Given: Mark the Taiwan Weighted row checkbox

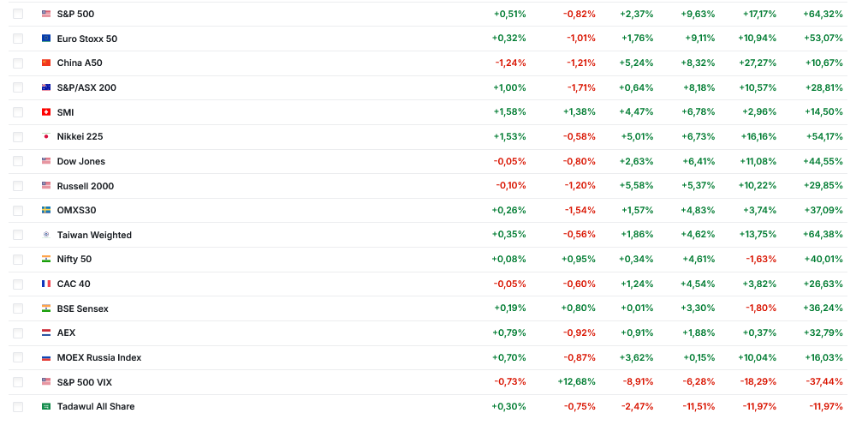Looking at the screenshot, I should pos(18,235).
